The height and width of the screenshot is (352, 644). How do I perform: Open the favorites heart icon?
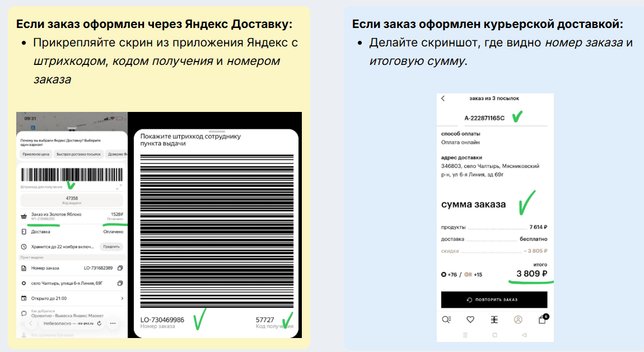470,320
